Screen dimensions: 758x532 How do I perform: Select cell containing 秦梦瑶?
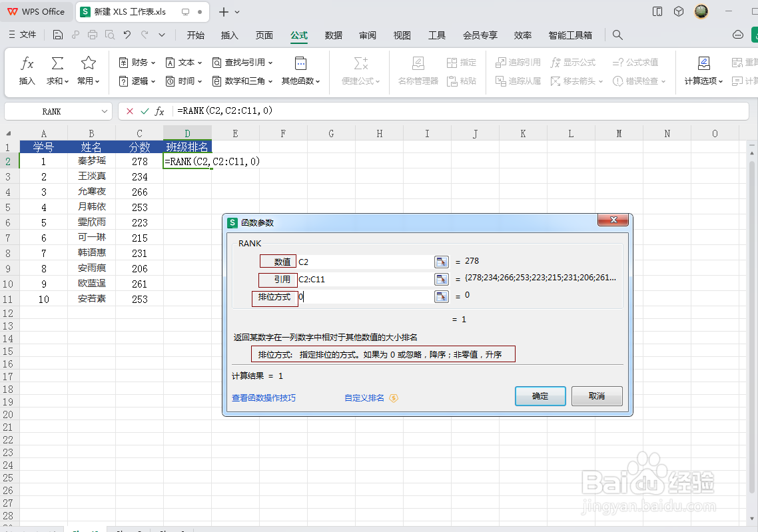(x=91, y=161)
